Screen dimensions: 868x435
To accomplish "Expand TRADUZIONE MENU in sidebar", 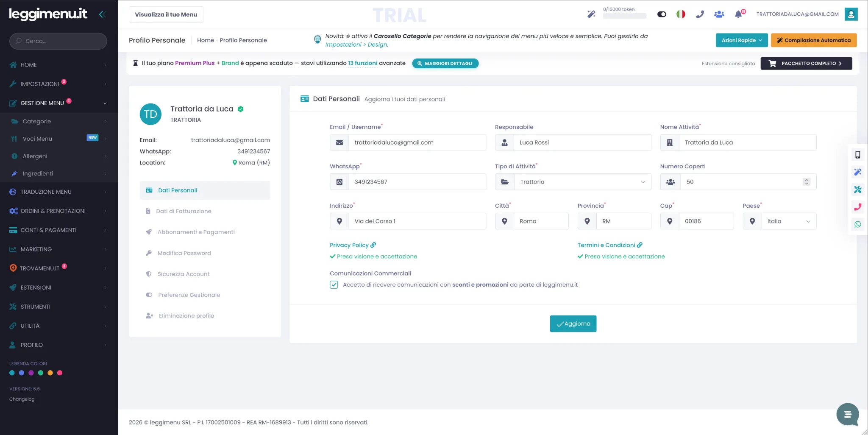I will pyautogui.click(x=59, y=192).
